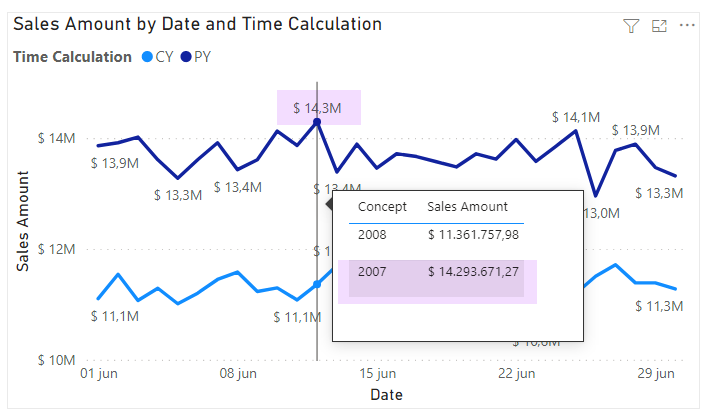This screenshot has height=415, width=711.
Task: Click the dark blue PY legend marker
Action: [186, 57]
